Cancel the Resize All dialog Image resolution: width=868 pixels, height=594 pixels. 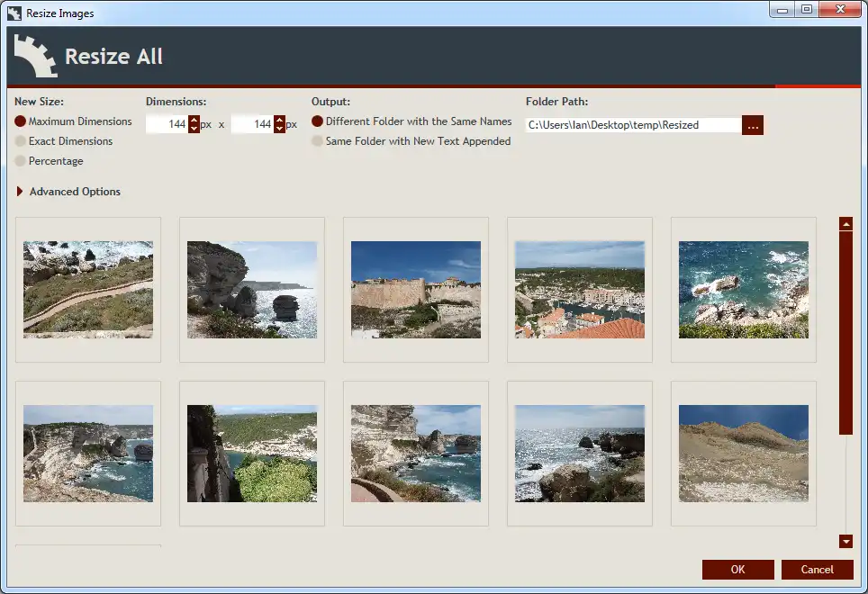click(817, 570)
